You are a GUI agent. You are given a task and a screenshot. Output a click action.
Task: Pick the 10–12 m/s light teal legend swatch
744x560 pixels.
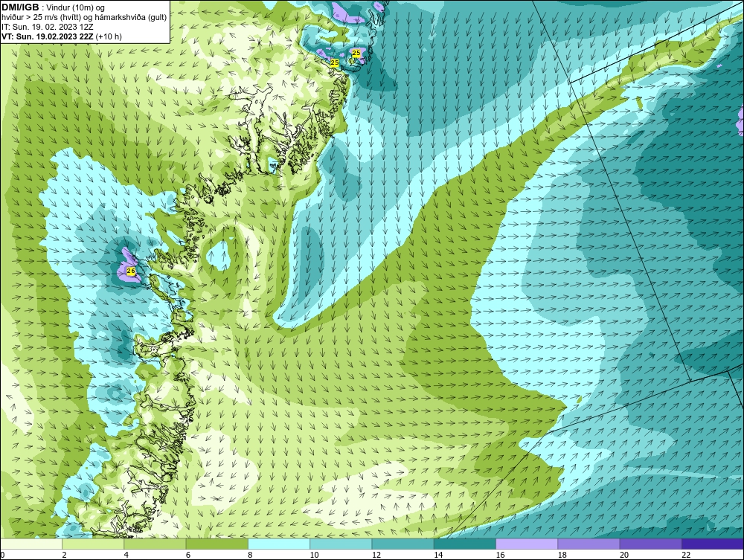coord(341,544)
